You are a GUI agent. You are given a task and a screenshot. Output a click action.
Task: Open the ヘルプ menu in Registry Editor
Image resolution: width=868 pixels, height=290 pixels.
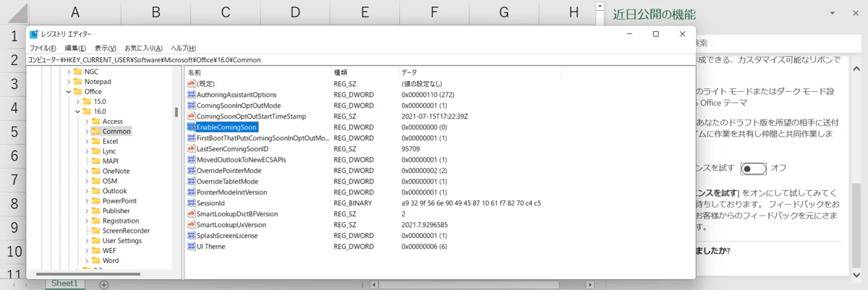click(183, 48)
